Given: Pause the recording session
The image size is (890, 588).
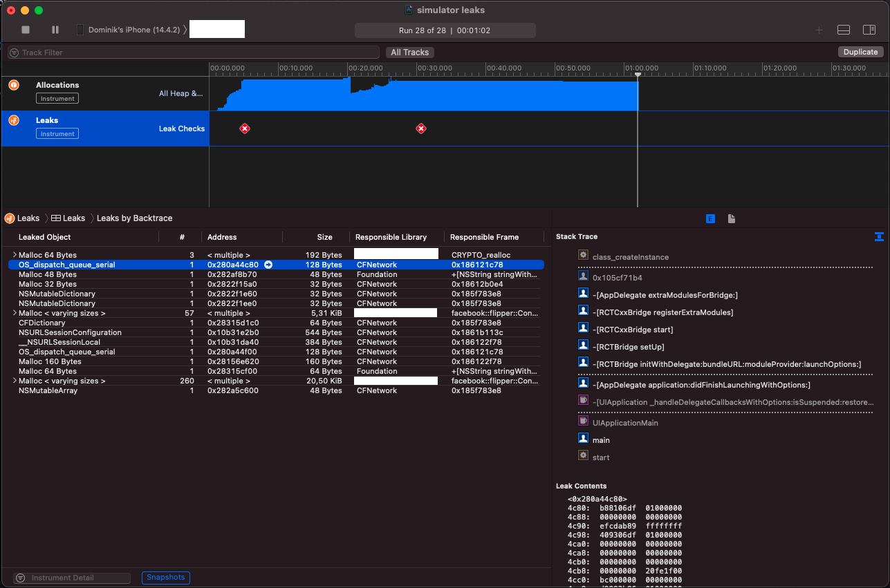Looking at the screenshot, I should (x=55, y=30).
